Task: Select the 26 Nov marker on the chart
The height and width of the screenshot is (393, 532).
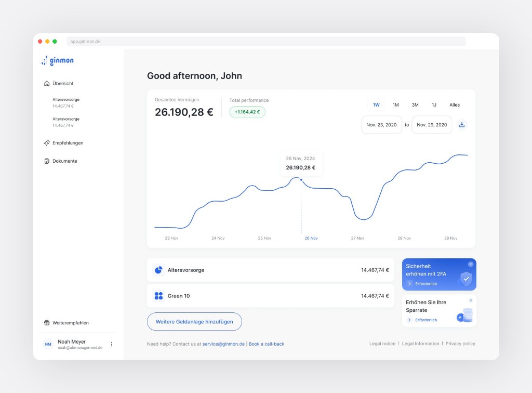Action: pyautogui.click(x=301, y=179)
